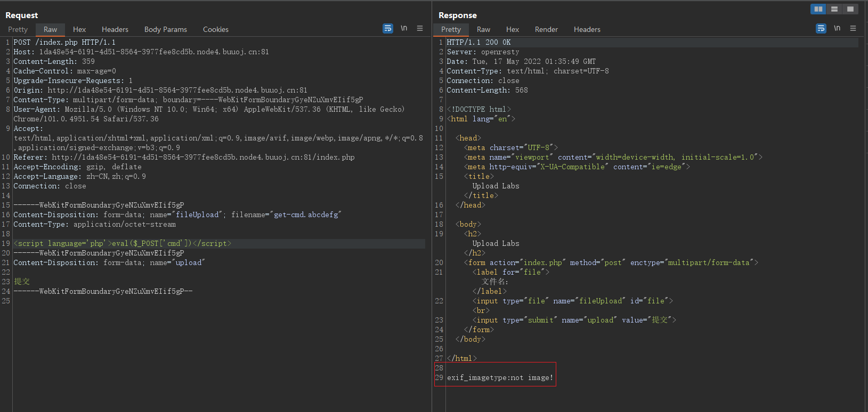The height and width of the screenshot is (412, 868).
Task: Click 'Content-Length: 568' response header
Action: coord(487,90)
